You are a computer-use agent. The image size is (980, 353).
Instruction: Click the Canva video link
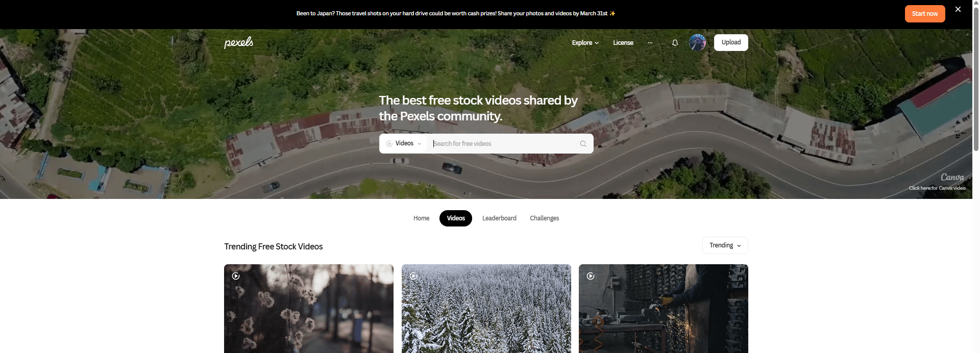click(937, 188)
